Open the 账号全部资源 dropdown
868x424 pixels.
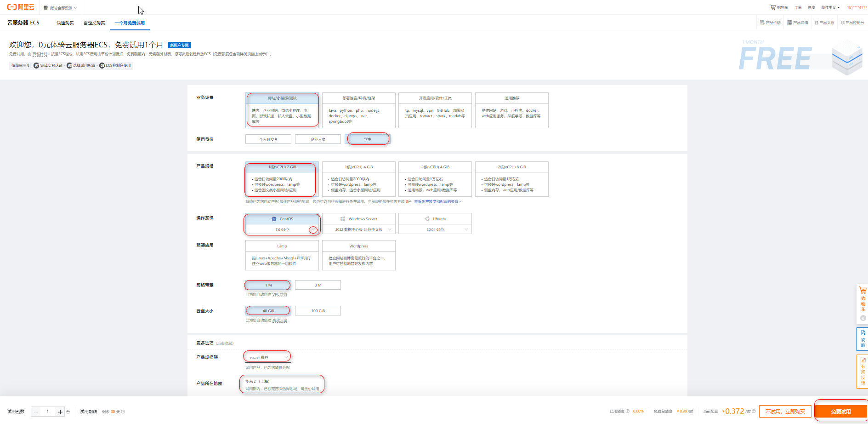click(60, 8)
